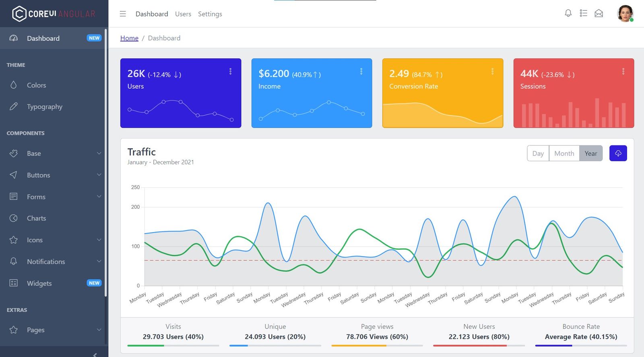Open the Users card options menu
The width and height of the screenshot is (644, 357).
[230, 71]
